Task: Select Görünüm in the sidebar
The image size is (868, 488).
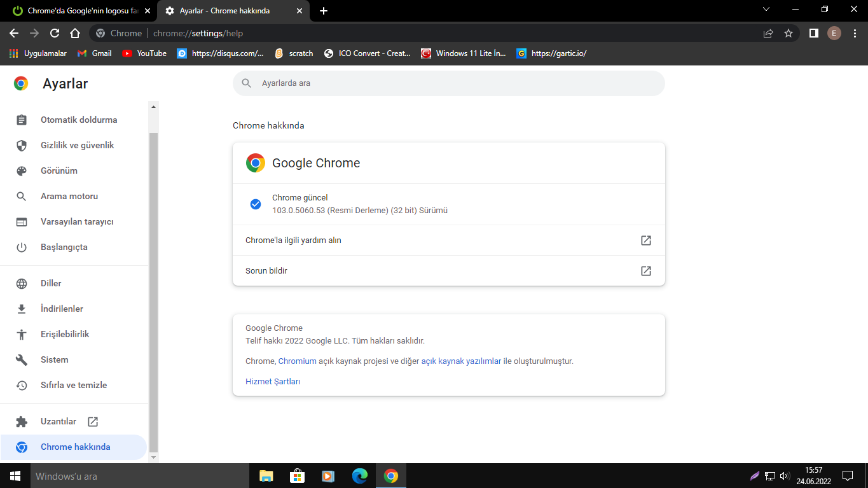Action: [74, 171]
